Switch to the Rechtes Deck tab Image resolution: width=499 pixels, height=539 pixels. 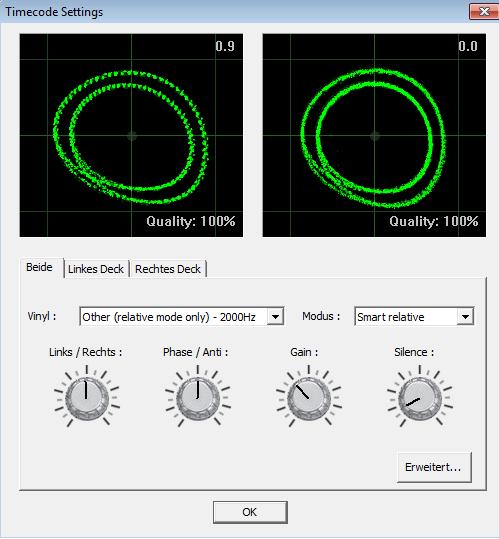coord(168,269)
